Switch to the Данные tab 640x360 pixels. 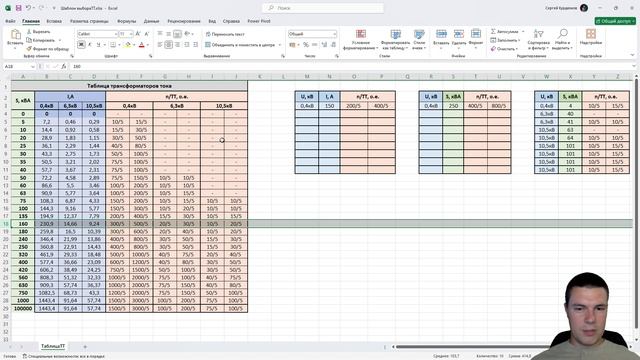pyautogui.click(x=151, y=21)
